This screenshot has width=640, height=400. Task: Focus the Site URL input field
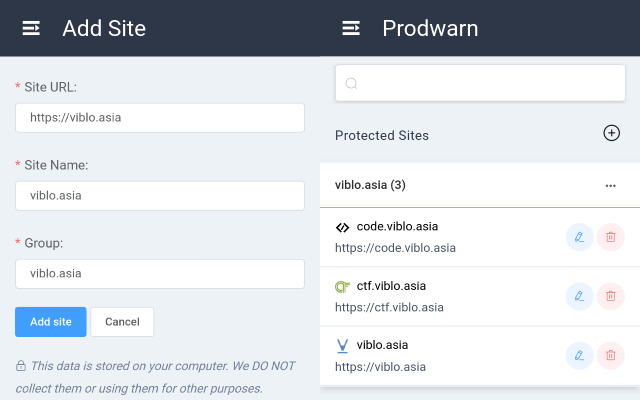click(x=160, y=118)
